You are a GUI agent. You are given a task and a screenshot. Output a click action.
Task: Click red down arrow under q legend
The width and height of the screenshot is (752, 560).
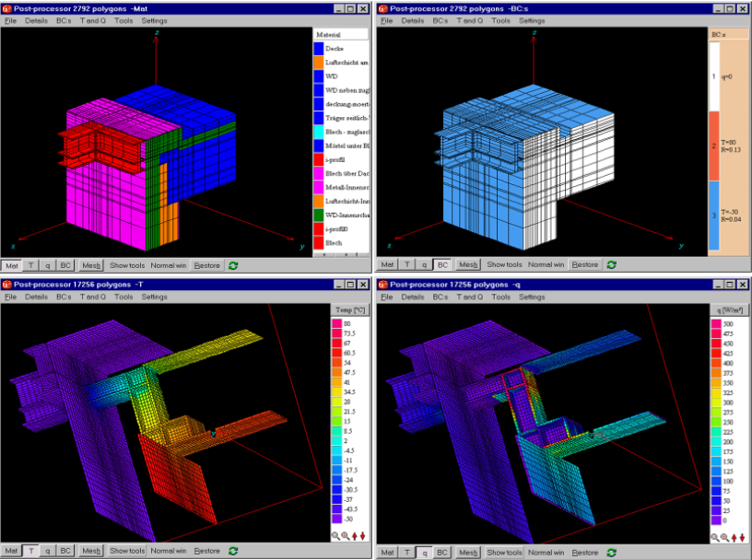(x=742, y=538)
